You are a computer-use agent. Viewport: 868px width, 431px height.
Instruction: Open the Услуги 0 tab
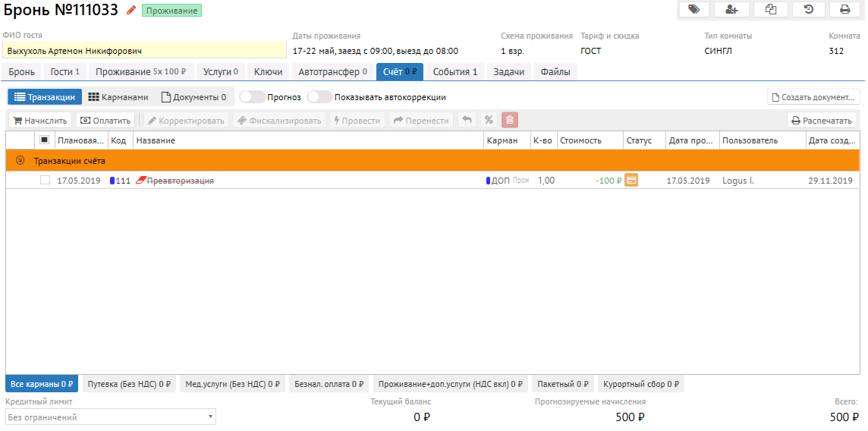coord(220,72)
